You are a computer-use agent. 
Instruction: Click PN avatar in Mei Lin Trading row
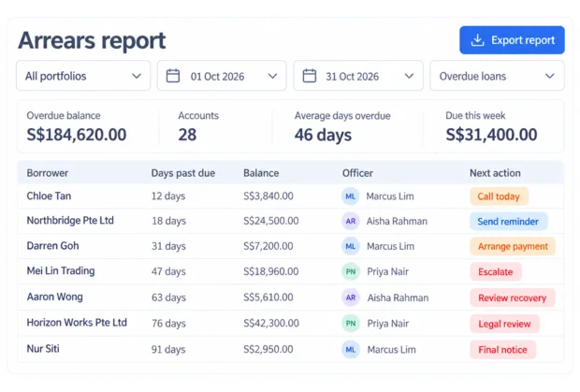pos(350,272)
